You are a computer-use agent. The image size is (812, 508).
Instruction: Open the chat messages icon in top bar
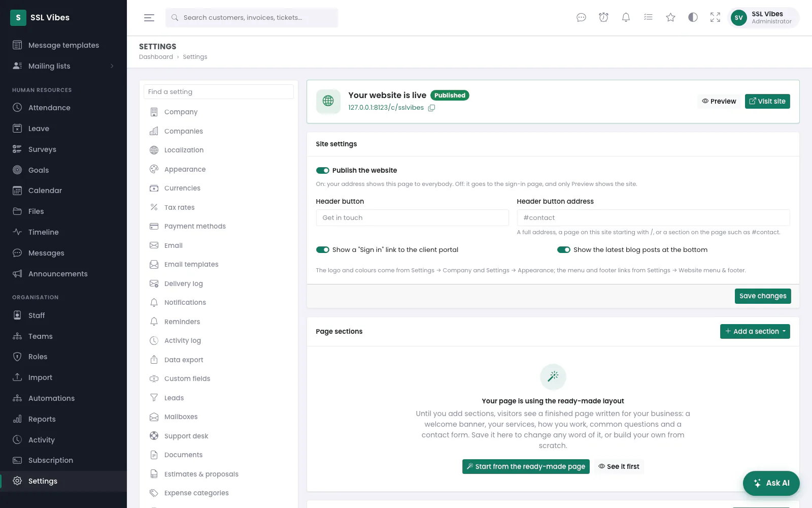pyautogui.click(x=581, y=18)
